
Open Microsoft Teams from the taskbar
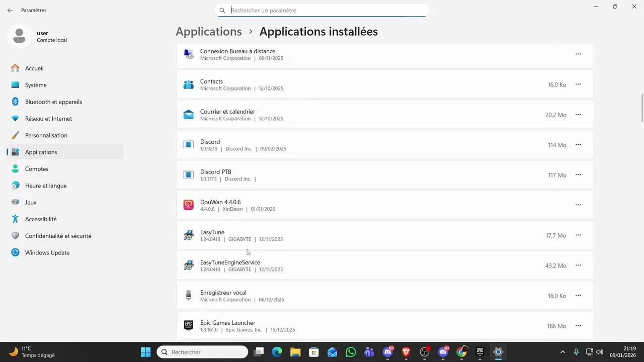click(369, 352)
